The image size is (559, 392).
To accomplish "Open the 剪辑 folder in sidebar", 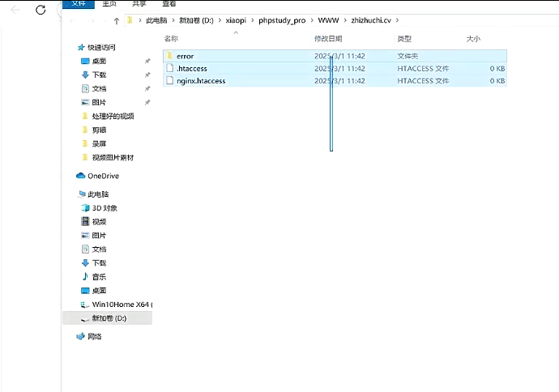I will 99,130.
